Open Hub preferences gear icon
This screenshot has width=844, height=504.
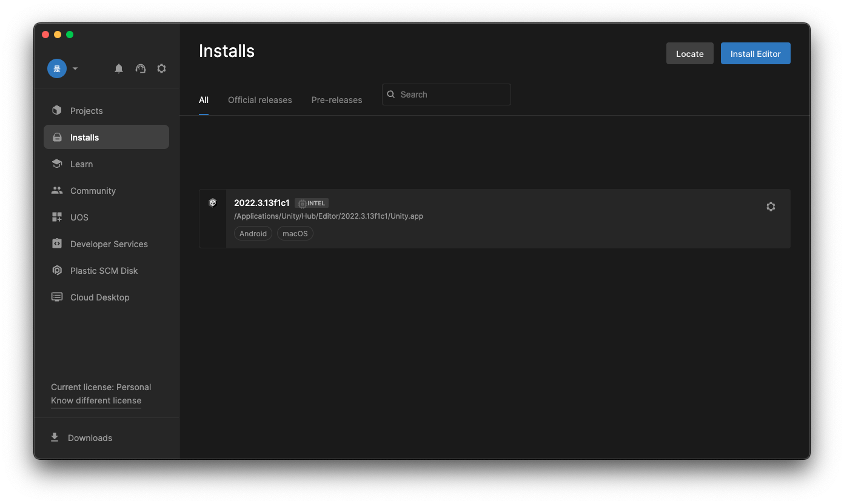tap(161, 68)
